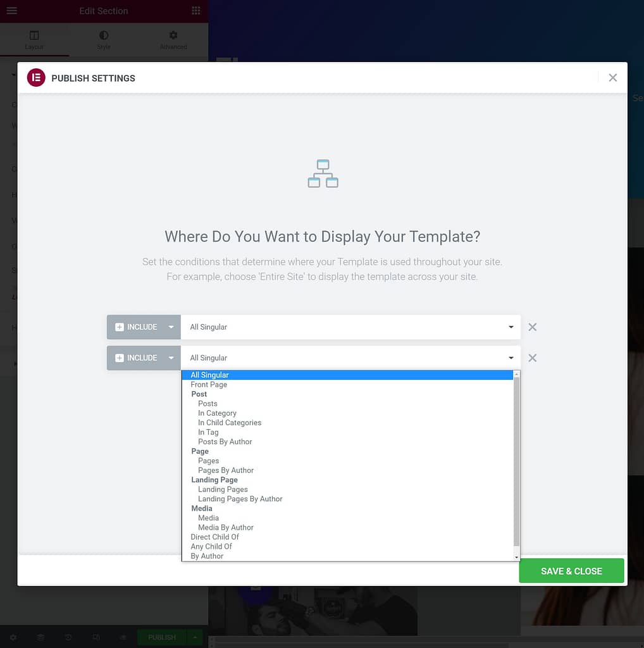Click the Elementor logo in the modal header
The width and height of the screenshot is (644, 648).
36,78
